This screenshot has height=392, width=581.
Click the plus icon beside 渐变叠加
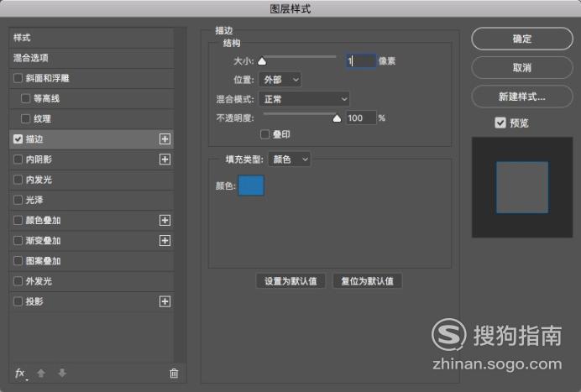165,240
